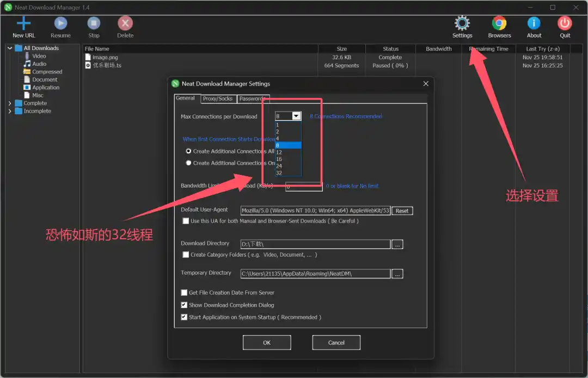Expand the Incomplete tree category
588x378 pixels.
(x=10, y=111)
